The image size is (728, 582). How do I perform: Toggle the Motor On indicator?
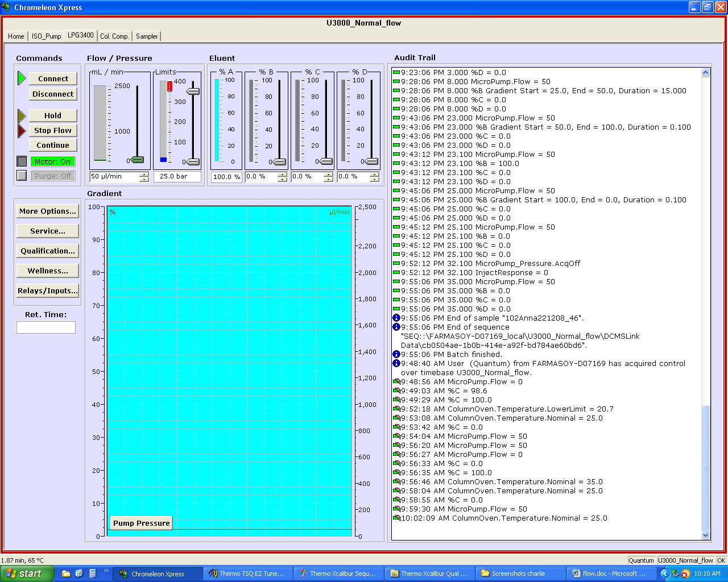53,161
